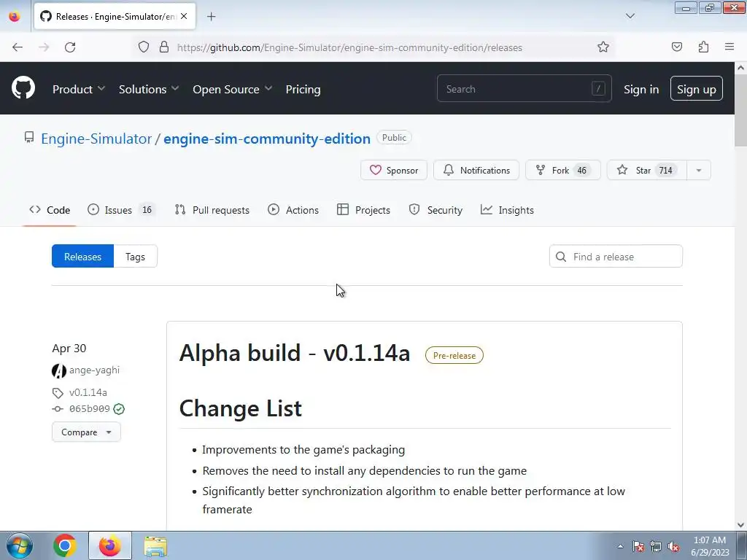Screen dimensions: 747x560
Task: Click the Sponsor button
Action: tap(394, 170)
